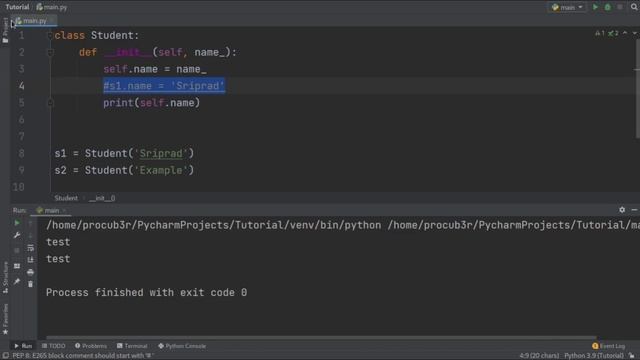Go to previous highlighted error arrow
The image size is (640, 360).
click(x=625, y=33)
